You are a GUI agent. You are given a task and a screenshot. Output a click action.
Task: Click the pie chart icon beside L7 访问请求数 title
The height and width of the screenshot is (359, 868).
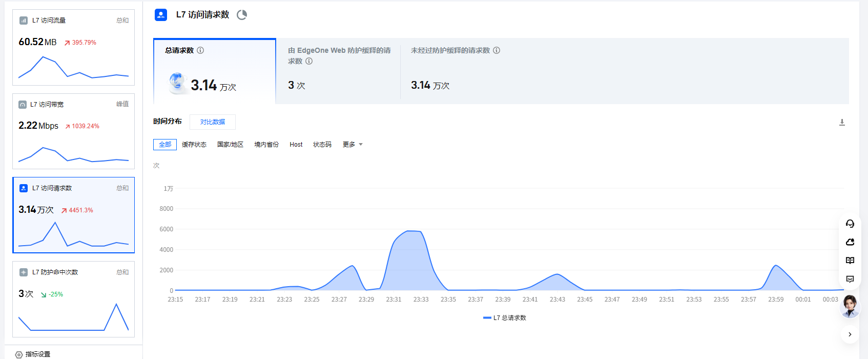(x=242, y=15)
